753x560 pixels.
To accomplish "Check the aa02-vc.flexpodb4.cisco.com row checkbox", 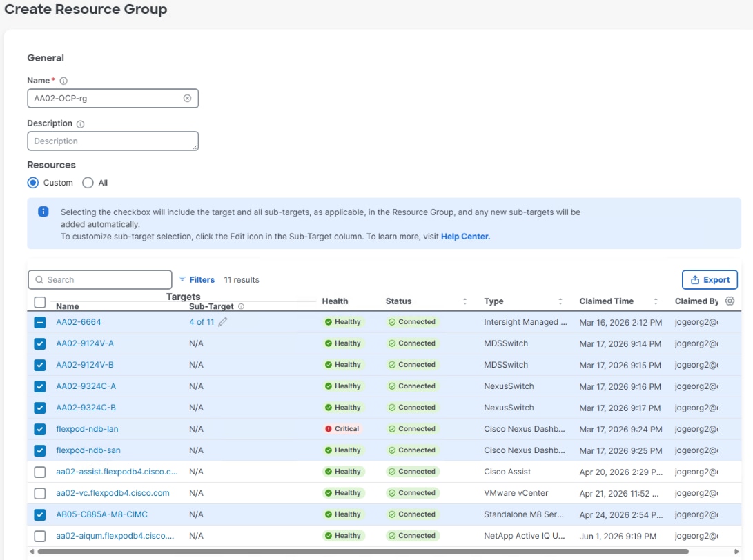I will [x=40, y=493].
